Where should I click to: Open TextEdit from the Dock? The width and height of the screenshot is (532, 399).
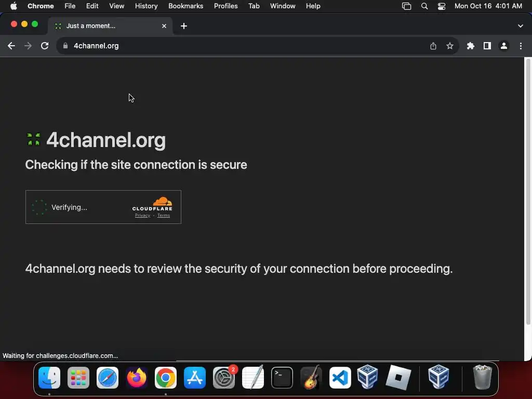(x=253, y=378)
